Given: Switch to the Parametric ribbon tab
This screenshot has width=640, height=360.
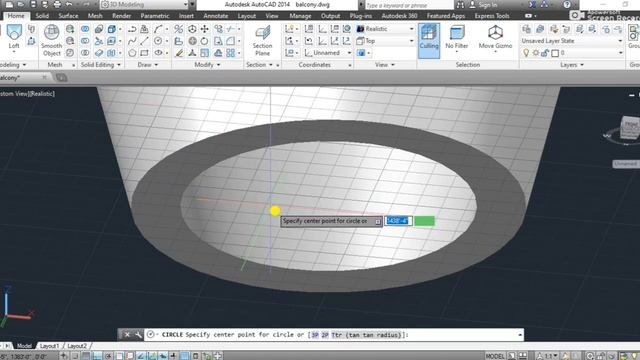Looking at the screenshot, I should pos(155,16).
